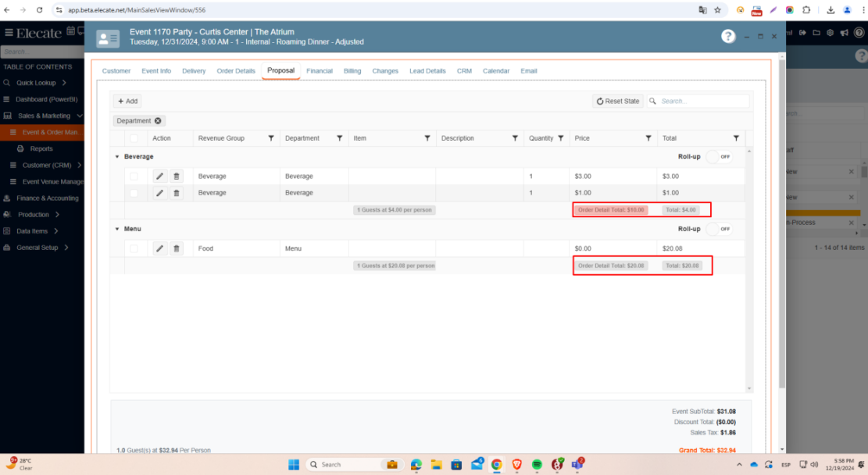Open the Total column filter
Image resolution: width=868 pixels, height=475 pixels.
[x=736, y=138]
